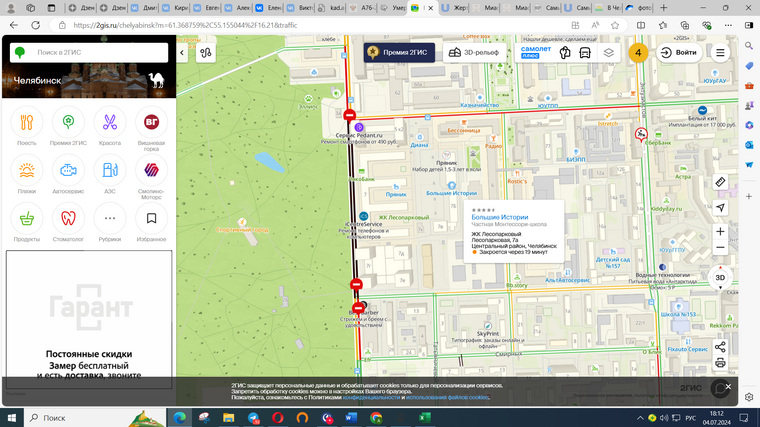Toggle the 3D compass control
This screenshot has width=760, height=427.
click(x=720, y=277)
